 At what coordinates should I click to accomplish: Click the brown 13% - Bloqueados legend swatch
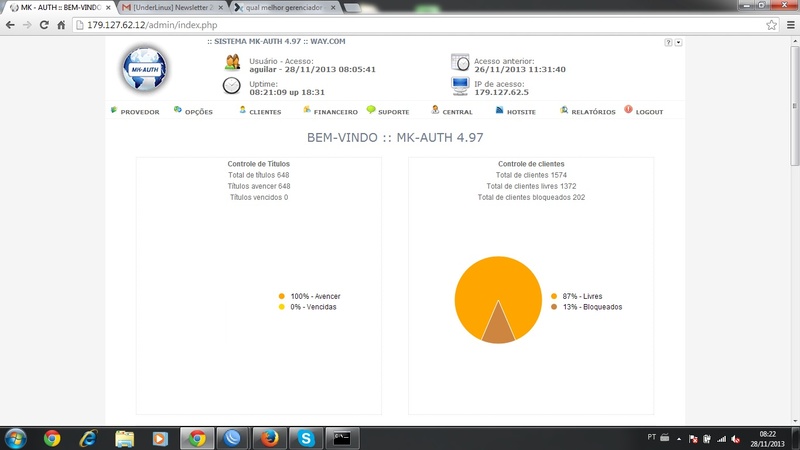pyautogui.click(x=554, y=307)
